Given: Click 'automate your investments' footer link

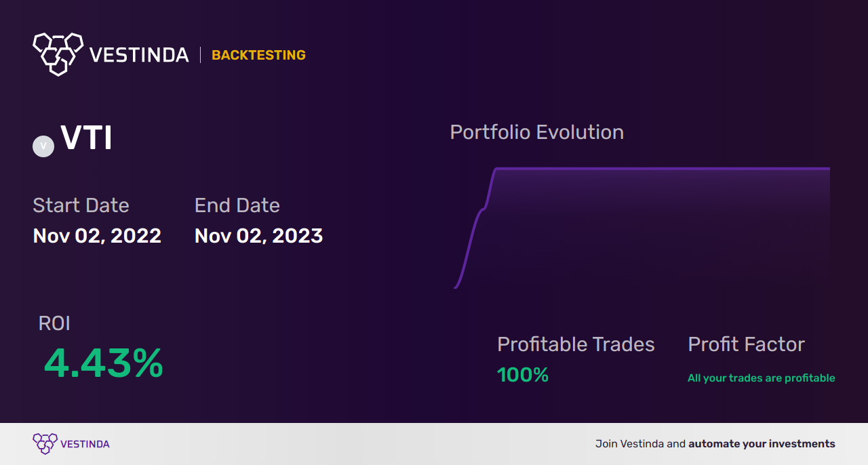Looking at the screenshot, I should pyautogui.click(x=762, y=444).
